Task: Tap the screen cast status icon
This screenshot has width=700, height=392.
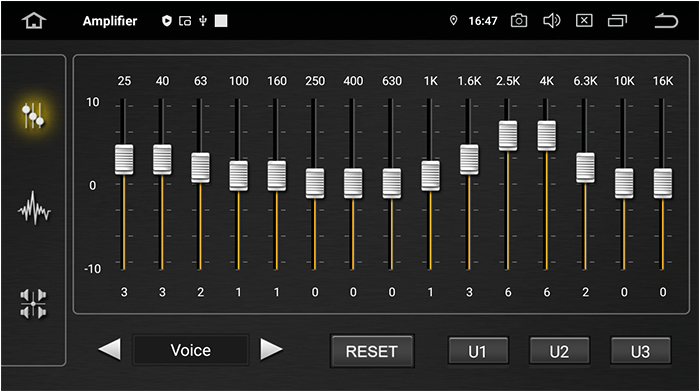Action: (185, 21)
